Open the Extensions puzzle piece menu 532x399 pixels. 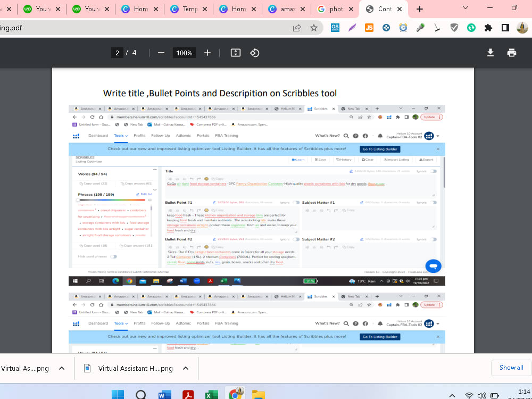[x=488, y=28]
